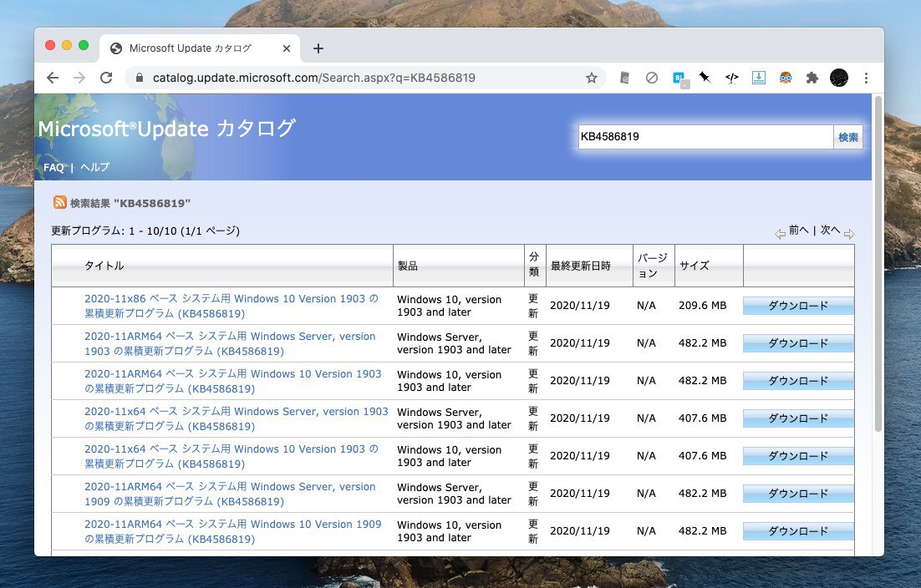The height and width of the screenshot is (588, 921).
Task: Click the download-arrow extension icon
Action: pyautogui.click(x=759, y=78)
